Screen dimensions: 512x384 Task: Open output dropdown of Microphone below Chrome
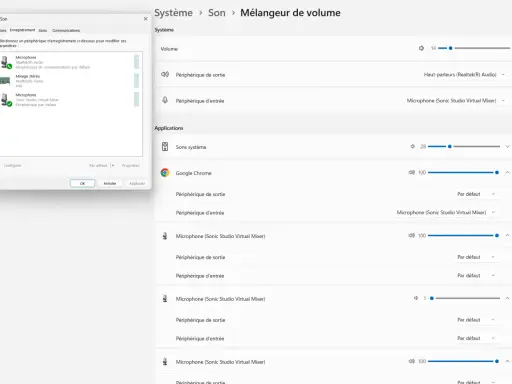[477, 257]
